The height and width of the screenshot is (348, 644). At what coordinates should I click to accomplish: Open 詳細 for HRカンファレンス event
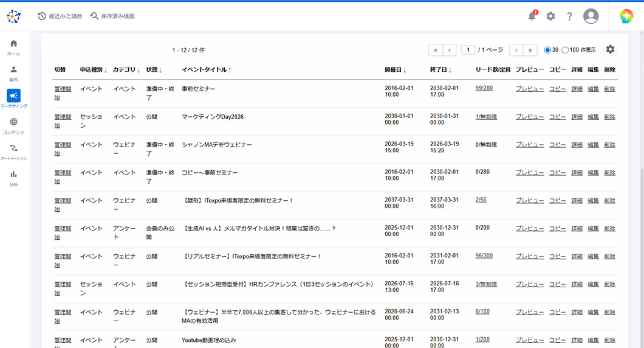tap(577, 285)
